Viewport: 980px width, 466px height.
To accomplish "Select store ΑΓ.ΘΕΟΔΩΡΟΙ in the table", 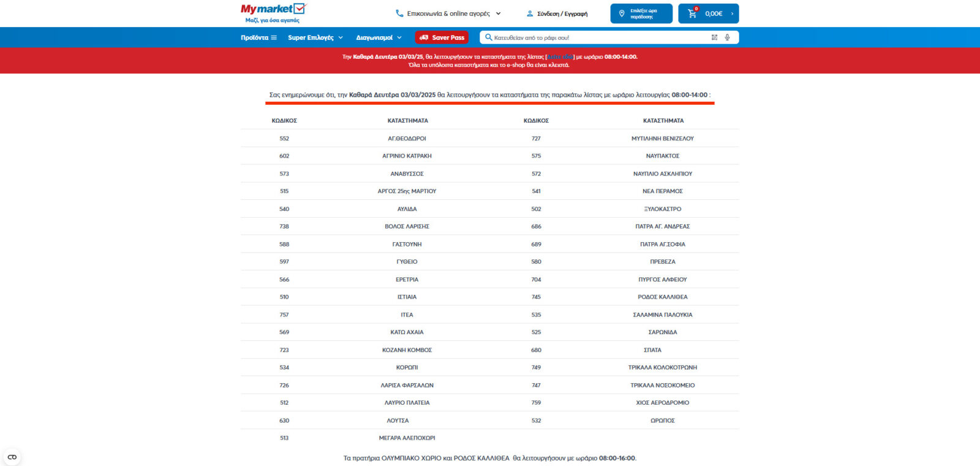I will pyautogui.click(x=407, y=139).
